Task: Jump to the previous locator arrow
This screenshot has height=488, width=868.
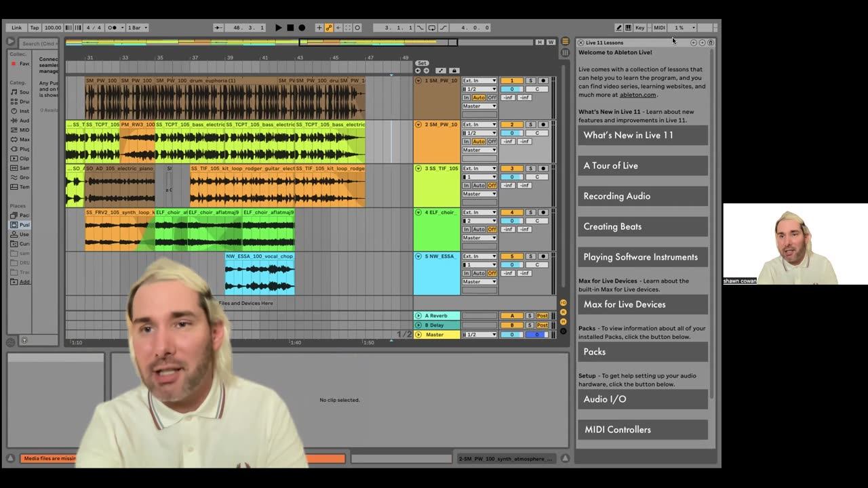Action: click(x=418, y=70)
